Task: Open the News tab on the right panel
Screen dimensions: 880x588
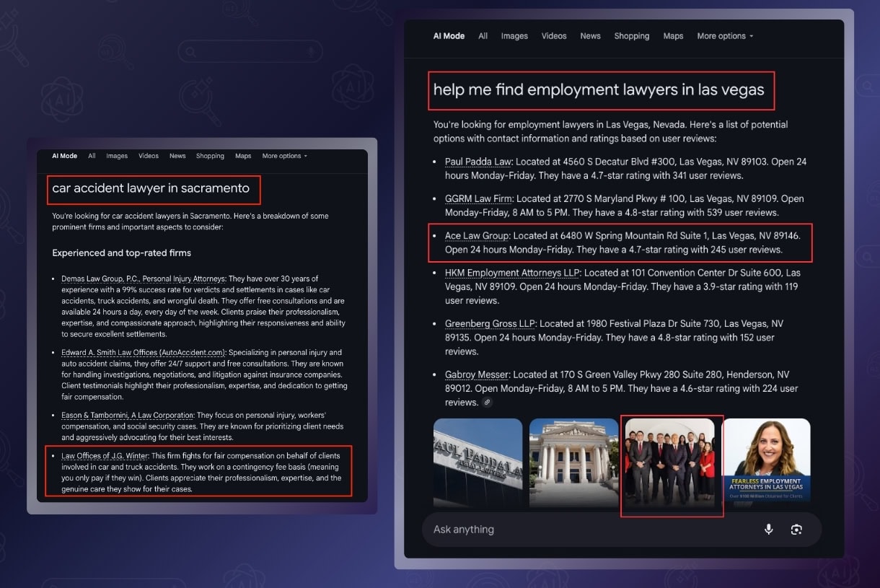Action: point(590,35)
